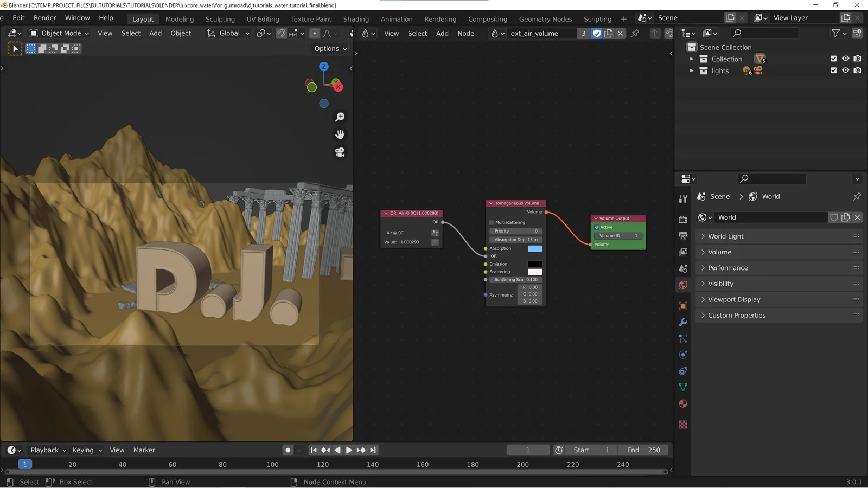This screenshot has height=488, width=868.
Task: Click the zoom magnifier viewport gizmo
Action: point(340,117)
